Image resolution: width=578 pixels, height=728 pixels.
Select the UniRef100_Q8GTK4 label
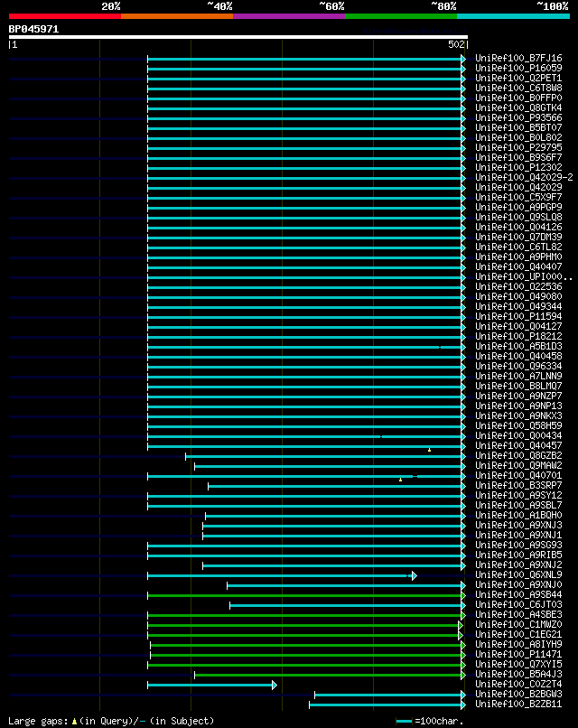[x=518, y=108]
